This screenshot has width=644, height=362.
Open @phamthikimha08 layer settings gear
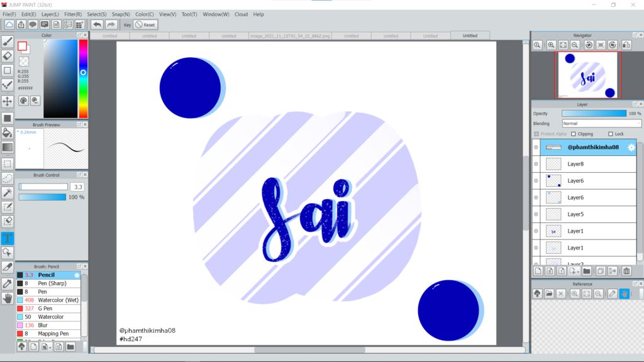point(631,147)
